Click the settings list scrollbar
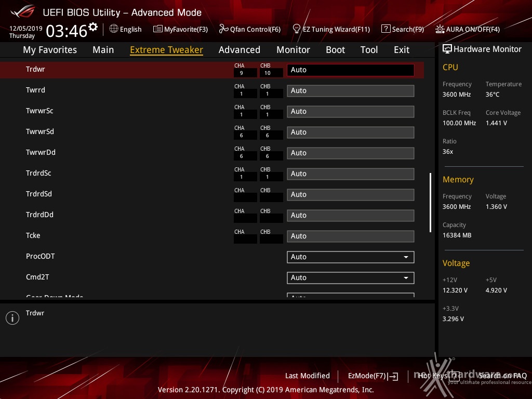The width and height of the screenshot is (532, 399). [x=430, y=203]
